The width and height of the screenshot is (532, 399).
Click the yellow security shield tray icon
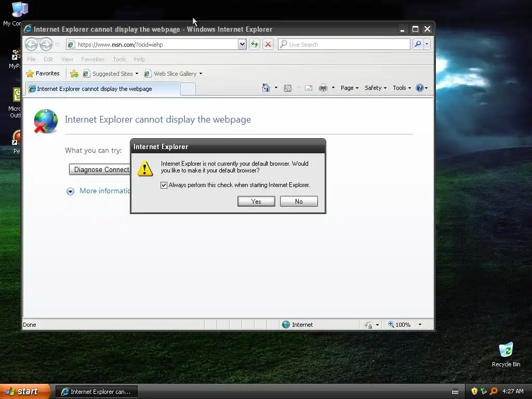(474, 391)
